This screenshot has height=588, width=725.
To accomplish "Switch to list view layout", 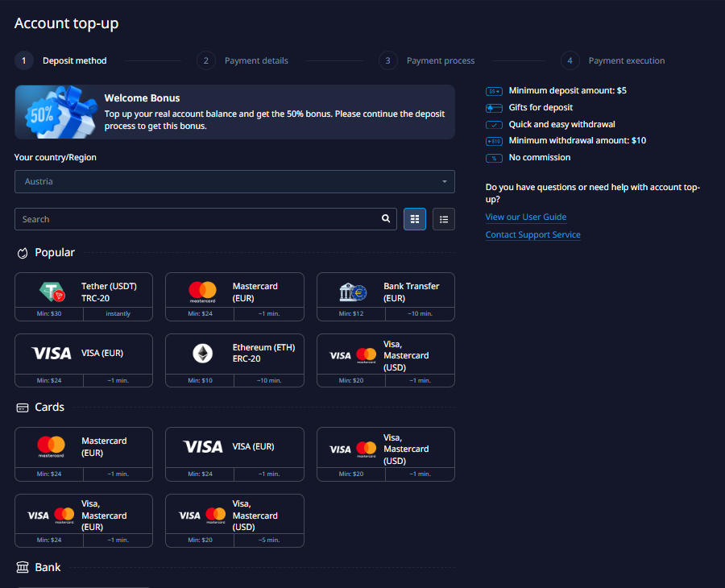I will 443,219.
